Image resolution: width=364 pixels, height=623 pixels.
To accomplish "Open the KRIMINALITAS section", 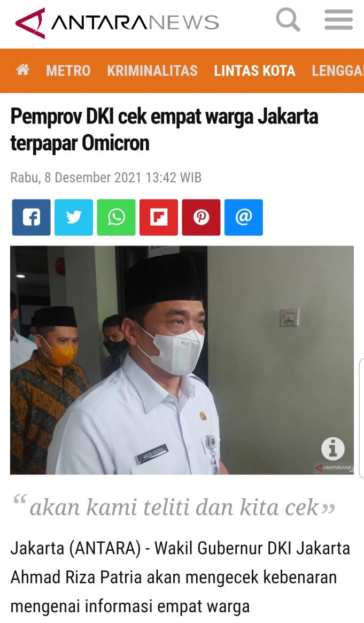I will [x=152, y=71].
